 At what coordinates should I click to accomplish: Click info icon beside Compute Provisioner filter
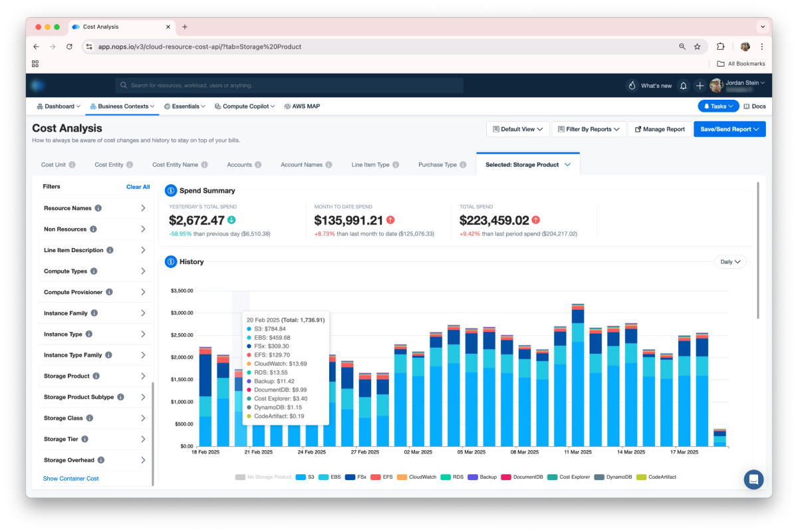pos(109,292)
